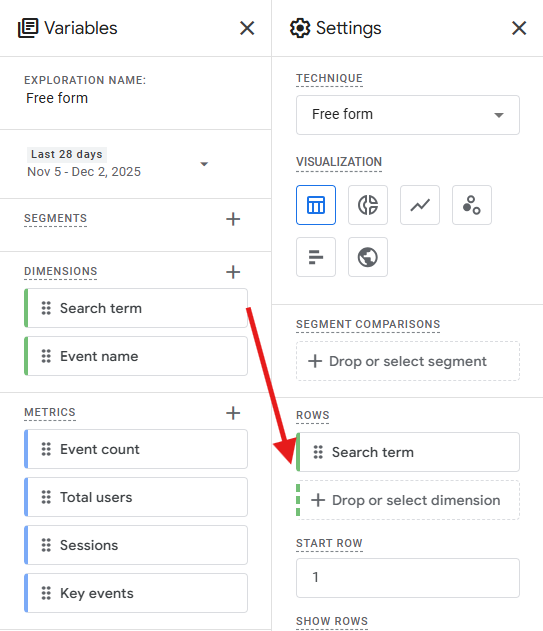Add a new metric with plus icon
543x631 pixels.
click(233, 413)
